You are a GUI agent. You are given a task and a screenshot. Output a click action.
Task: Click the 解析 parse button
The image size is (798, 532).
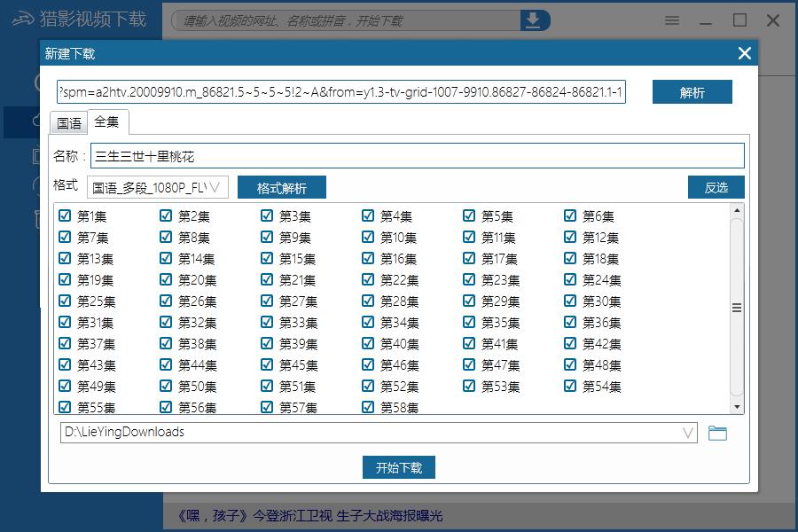pos(692,91)
